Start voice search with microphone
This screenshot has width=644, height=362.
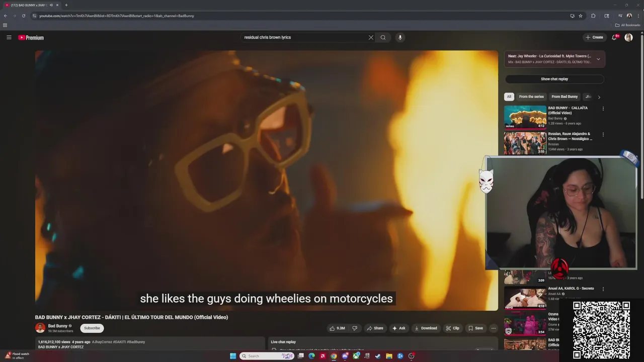(400, 37)
